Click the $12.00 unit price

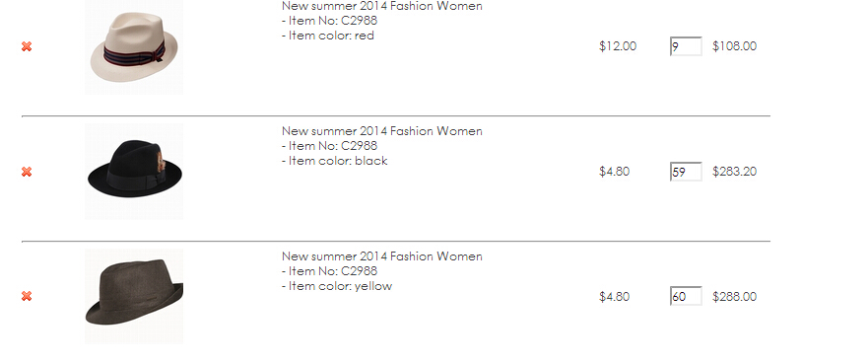618,46
